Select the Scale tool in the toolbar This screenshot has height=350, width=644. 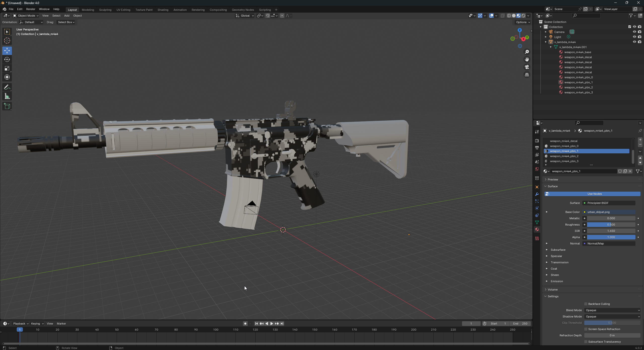point(7,68)
